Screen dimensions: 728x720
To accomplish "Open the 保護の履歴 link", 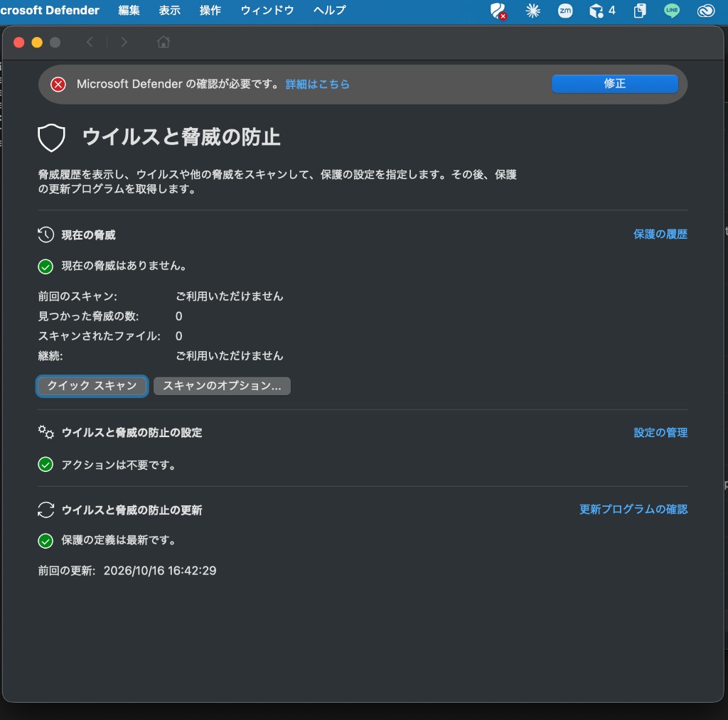I will (660, 235).
